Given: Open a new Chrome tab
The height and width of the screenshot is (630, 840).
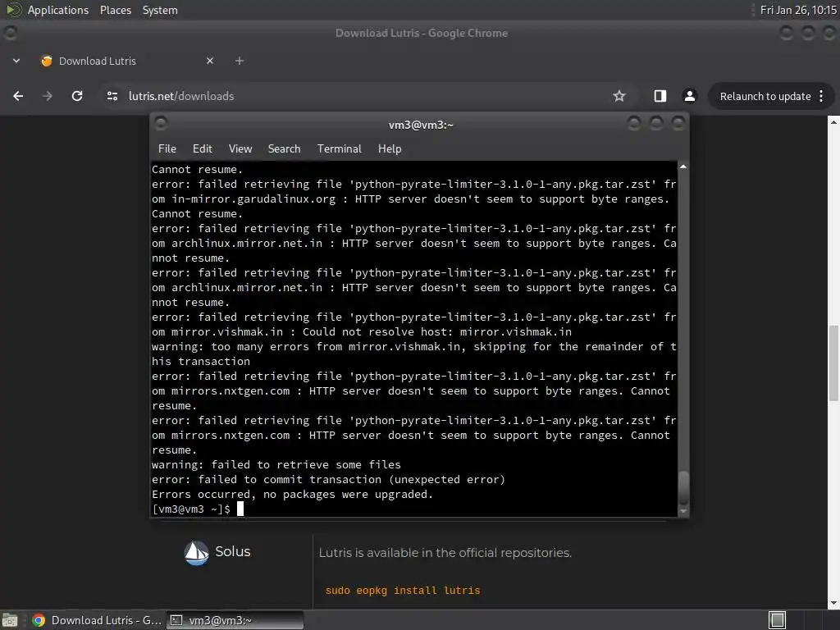Looking at the screenshot, I should point(240,61).
